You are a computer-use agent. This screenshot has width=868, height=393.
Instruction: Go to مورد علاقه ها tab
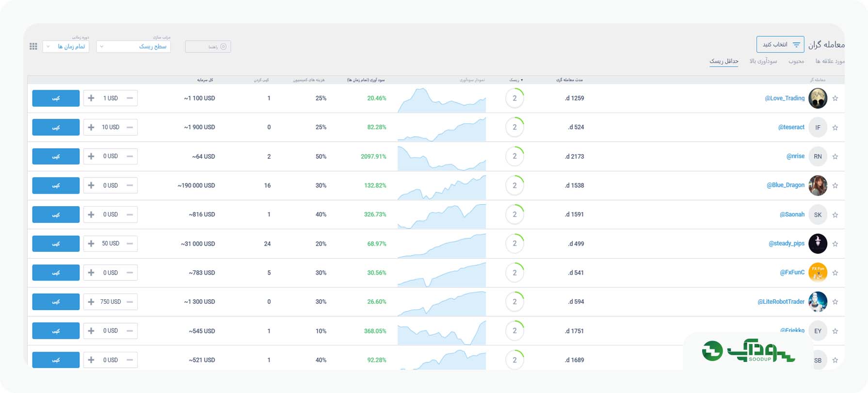click(x=830, y=61)
